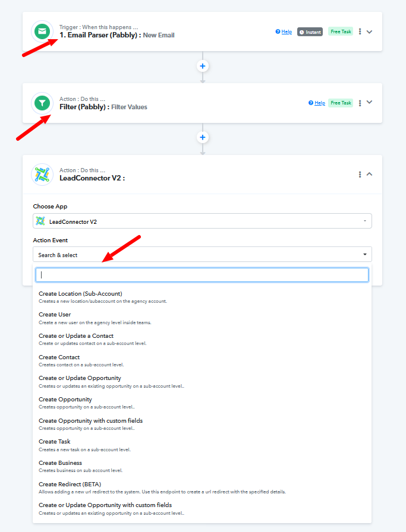Expand the Email Parser step chevron
The width and height of the screenshot is (406, 532).
(369, 31)
